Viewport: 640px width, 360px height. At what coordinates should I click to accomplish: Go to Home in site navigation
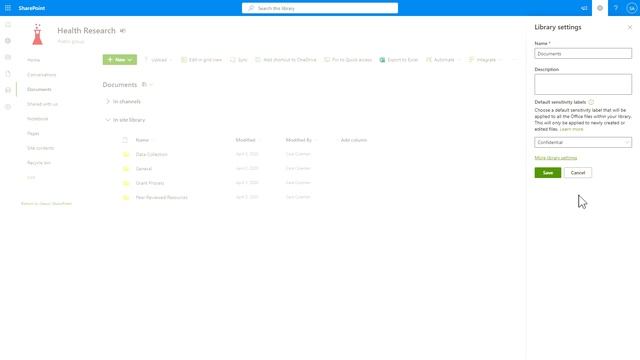point(33,60)
